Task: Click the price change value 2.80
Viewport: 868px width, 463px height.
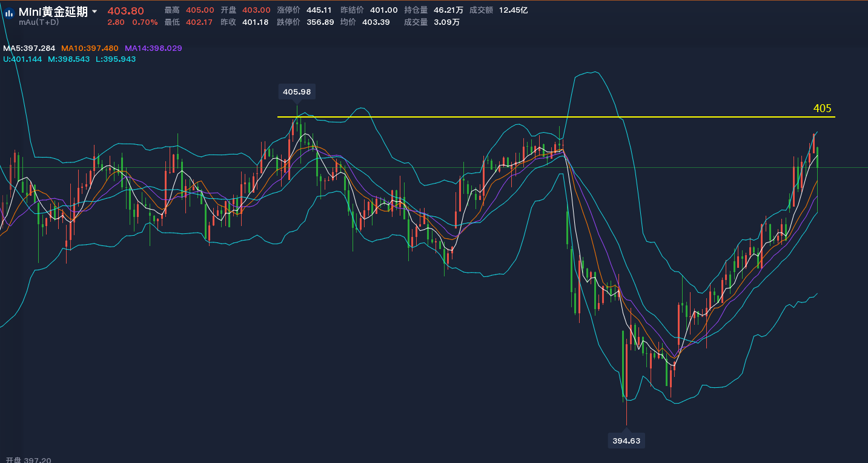Action: point(116,22)
